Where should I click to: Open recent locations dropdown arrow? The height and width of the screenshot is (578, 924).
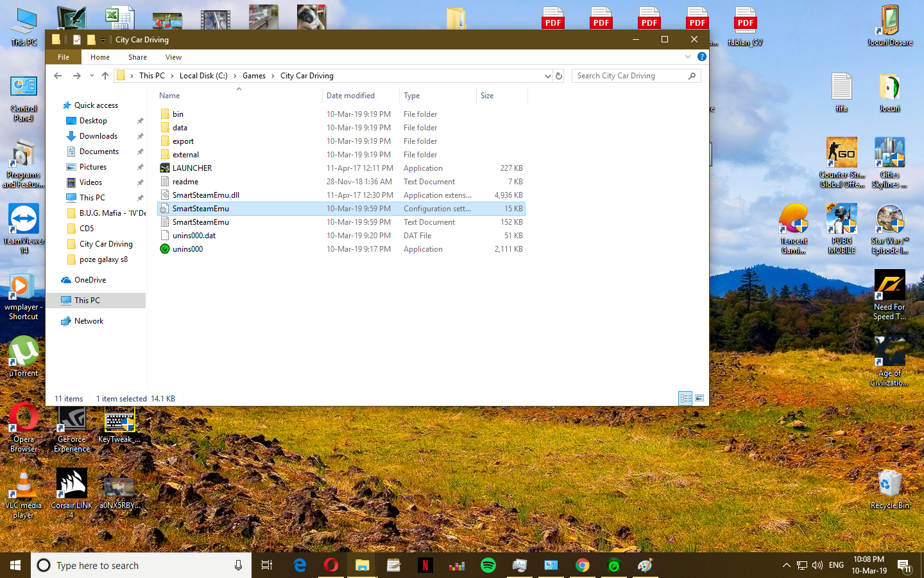tap(92, 76)
